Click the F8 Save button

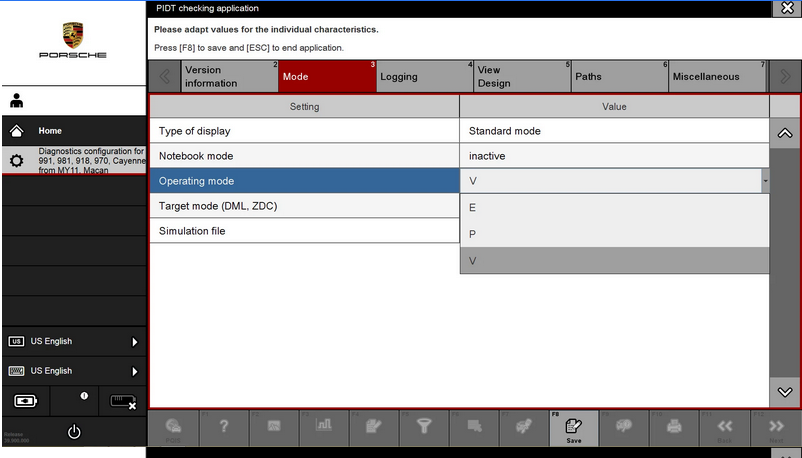pyautogui.click(x=574, y=428)
